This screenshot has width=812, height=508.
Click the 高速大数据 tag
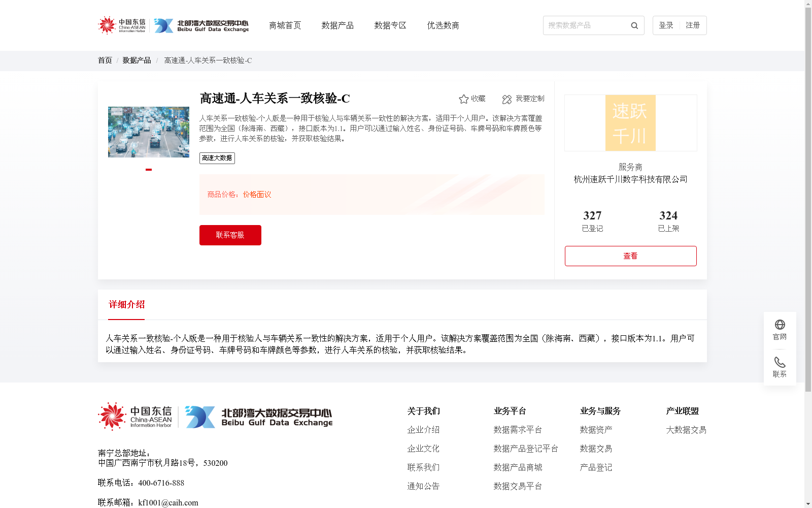[x=217, y=158]
